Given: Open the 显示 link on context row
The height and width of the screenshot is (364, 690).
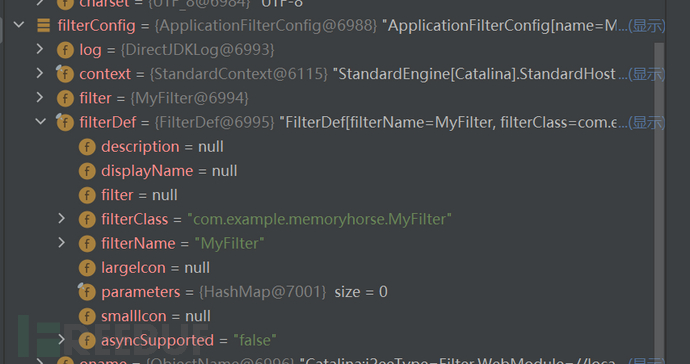Looking at the screenshot, I should (646, 74).
